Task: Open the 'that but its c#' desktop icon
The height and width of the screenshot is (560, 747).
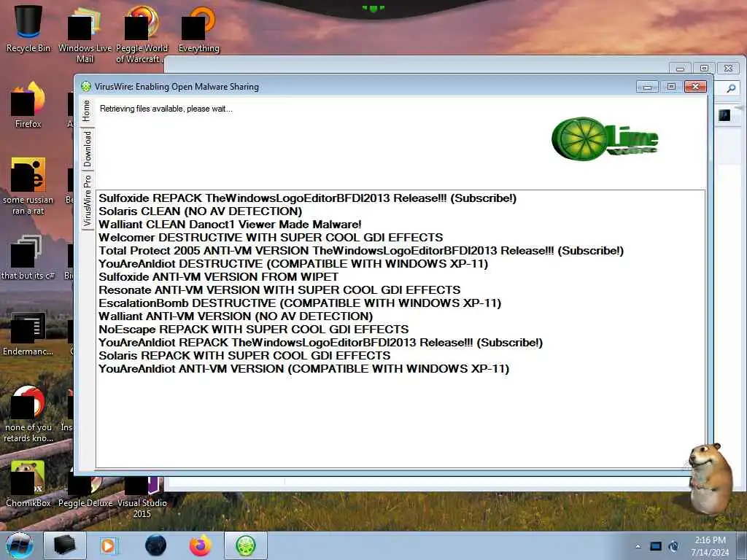Action: click(x=28, y=257)
